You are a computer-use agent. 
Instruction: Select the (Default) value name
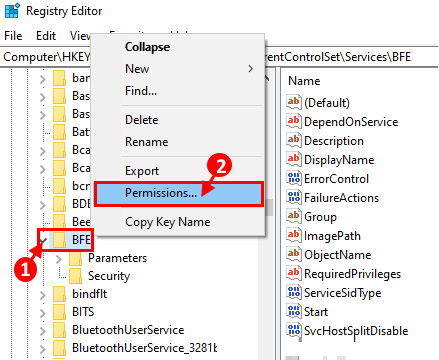(x=327, y=103)
